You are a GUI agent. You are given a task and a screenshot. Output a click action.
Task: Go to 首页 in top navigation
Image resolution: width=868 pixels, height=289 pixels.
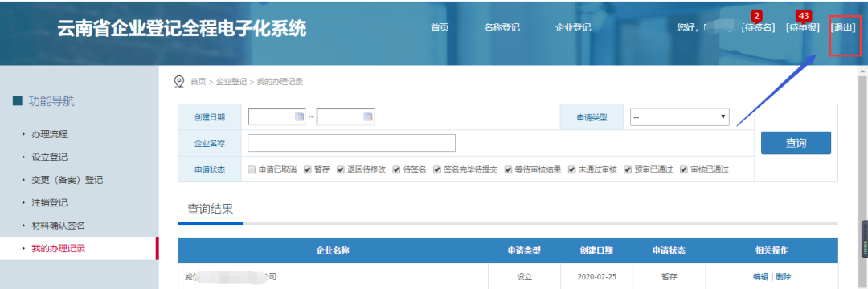point(440,27)
